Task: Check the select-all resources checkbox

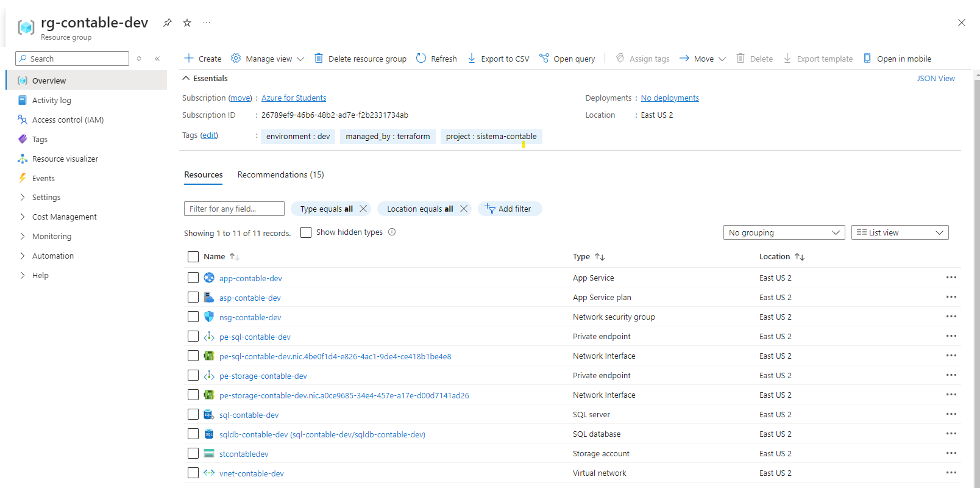Action: click(x=193, y=257)
